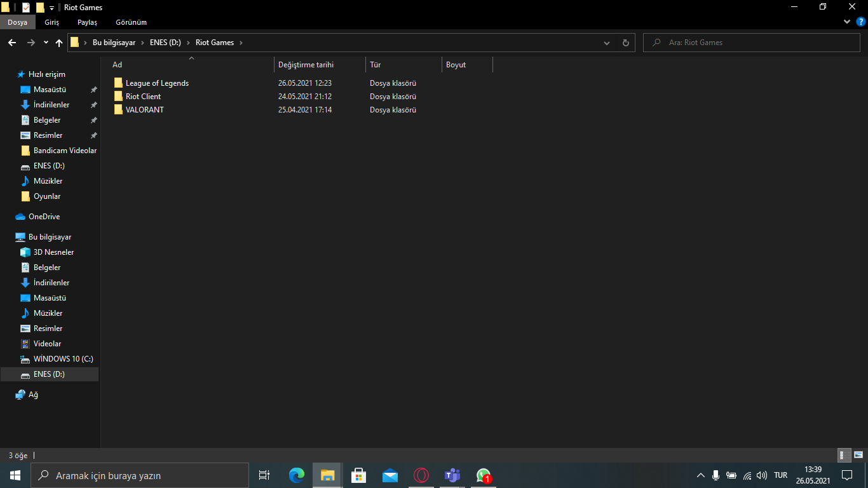Screen dimensions: 868x488
Task: Launch Microsoft Edge from the taskbar
Action: coord(296,475)
